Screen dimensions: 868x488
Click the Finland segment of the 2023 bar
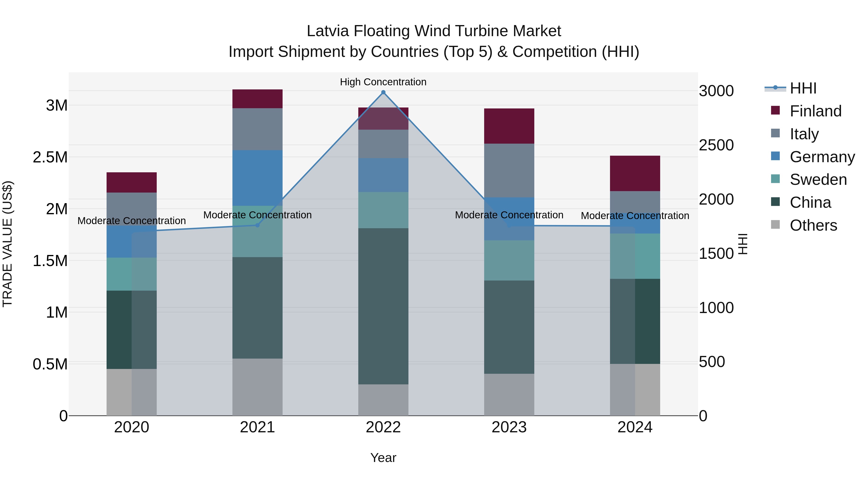[509, 126]
